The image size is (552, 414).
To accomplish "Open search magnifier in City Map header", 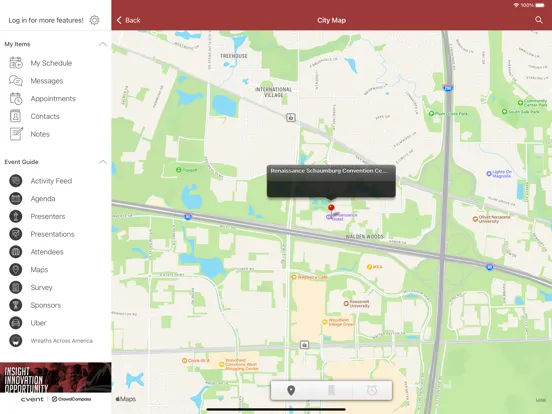I will (539, 20).
